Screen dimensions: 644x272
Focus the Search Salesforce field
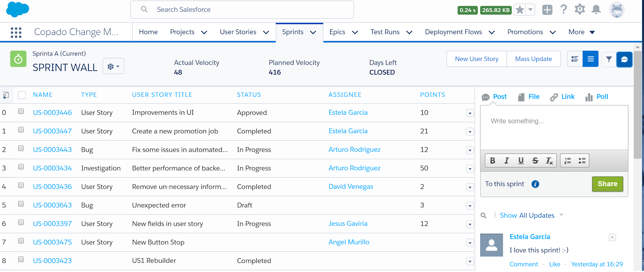pyautogui.click(x=242, y=10)
